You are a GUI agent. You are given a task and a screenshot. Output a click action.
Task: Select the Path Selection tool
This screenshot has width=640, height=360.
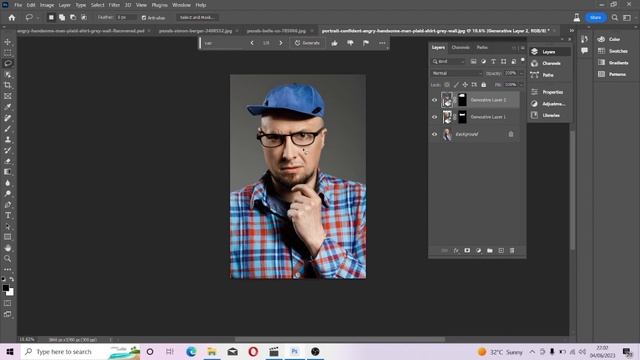pos(8,226)
